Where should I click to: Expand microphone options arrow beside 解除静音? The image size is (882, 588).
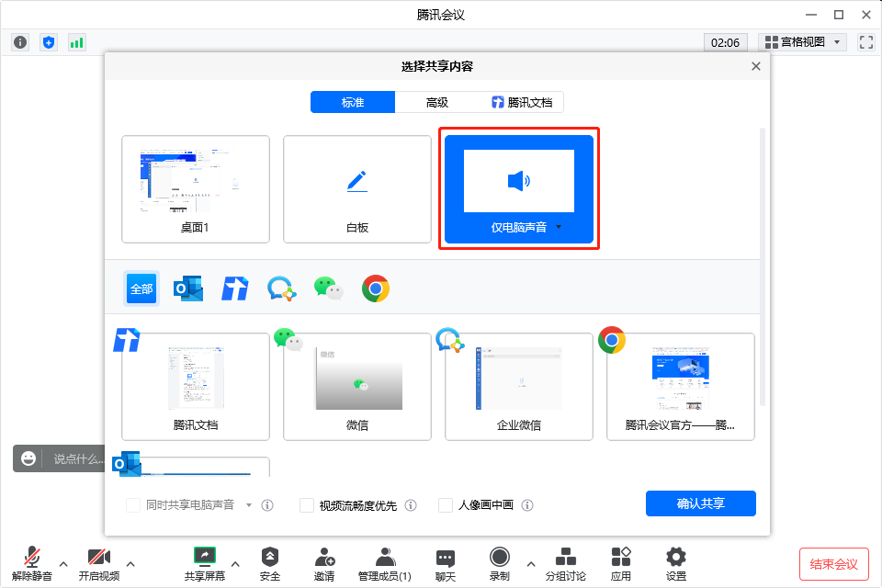click(63, 564)
